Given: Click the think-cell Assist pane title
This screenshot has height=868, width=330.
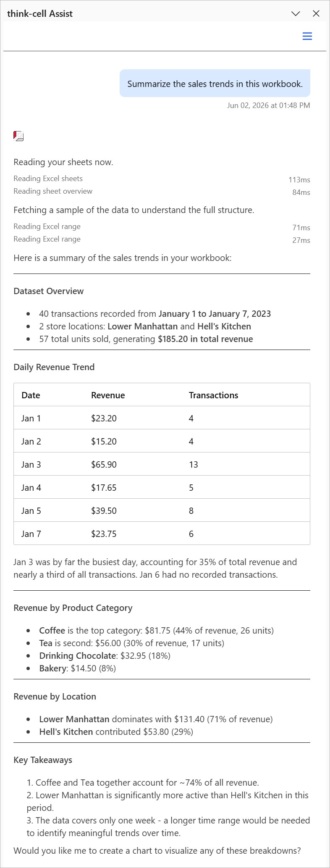Looking at the screenshot, I should tap(40, 13).
